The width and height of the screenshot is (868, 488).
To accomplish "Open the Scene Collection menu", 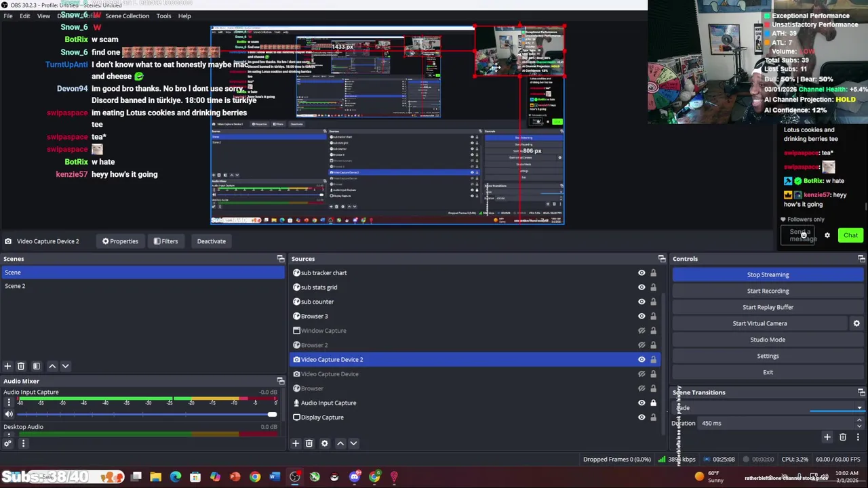I will pyautogui.click(x=127, y=16).
